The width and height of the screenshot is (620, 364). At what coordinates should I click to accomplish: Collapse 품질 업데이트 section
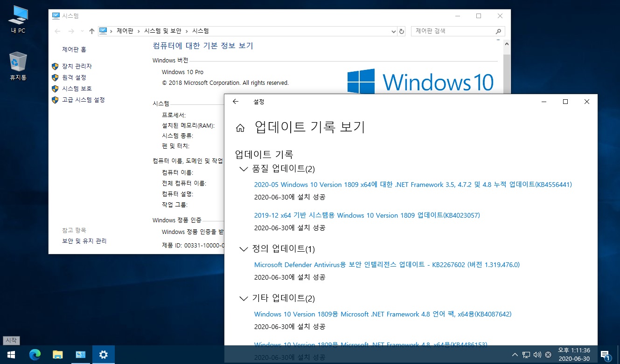[244, 169]
